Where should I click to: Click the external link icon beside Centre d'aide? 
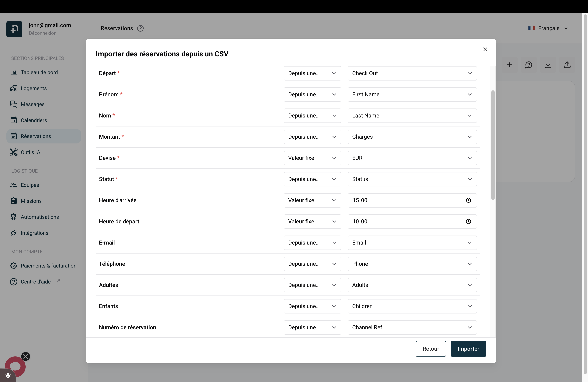coord(57,282)
